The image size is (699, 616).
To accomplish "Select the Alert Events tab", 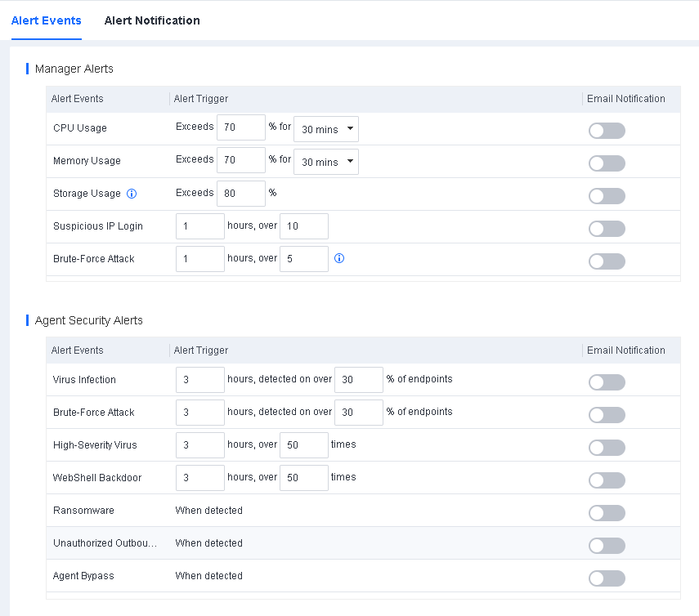I will click(46, 20).
